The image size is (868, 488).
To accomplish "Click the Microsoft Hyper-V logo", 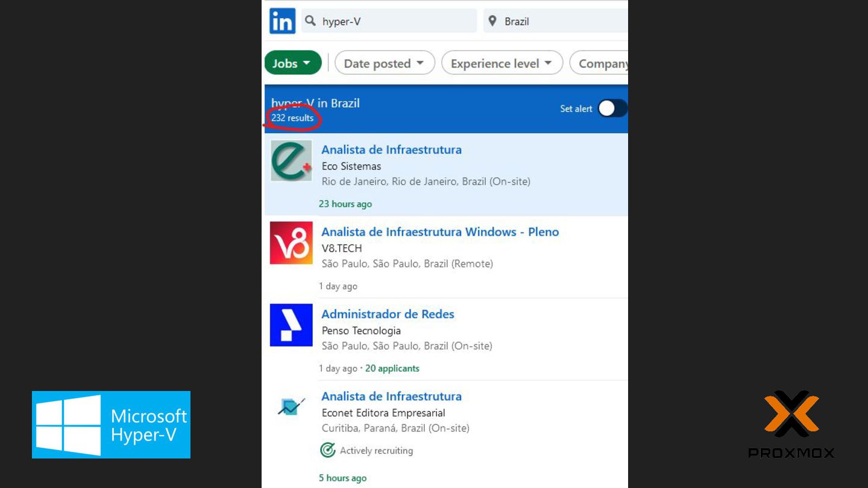I will (x=111, y=425).
